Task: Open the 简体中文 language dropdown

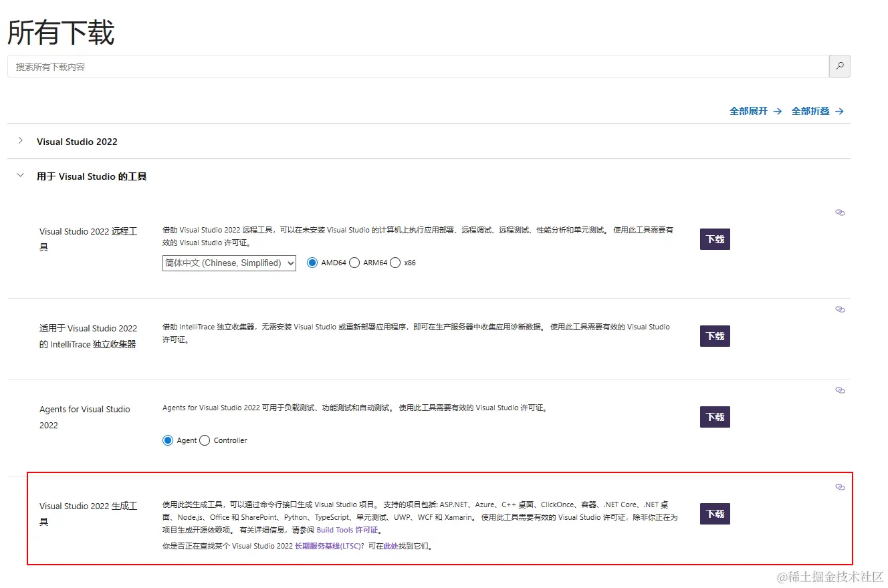Action: coord(229,263)
